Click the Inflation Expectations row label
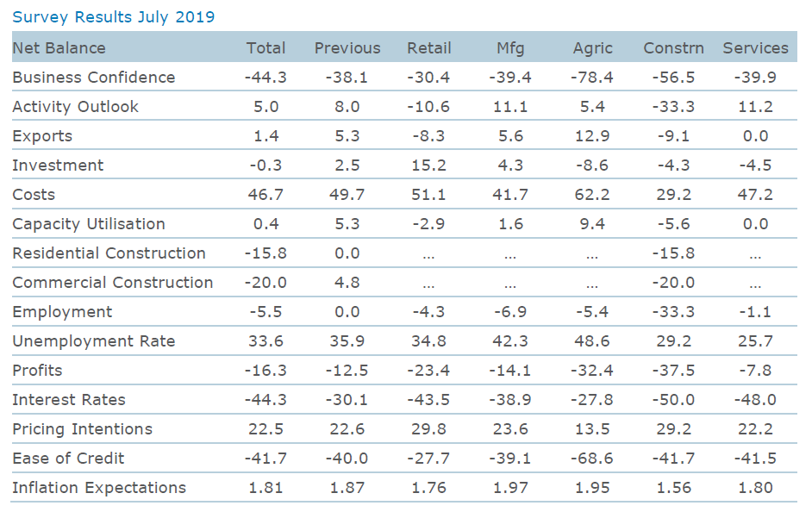 click(99, 488)
